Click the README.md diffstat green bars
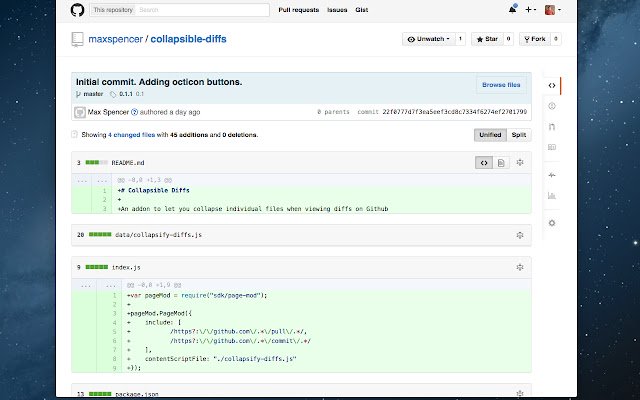640x400 pixels. point(97,162)
